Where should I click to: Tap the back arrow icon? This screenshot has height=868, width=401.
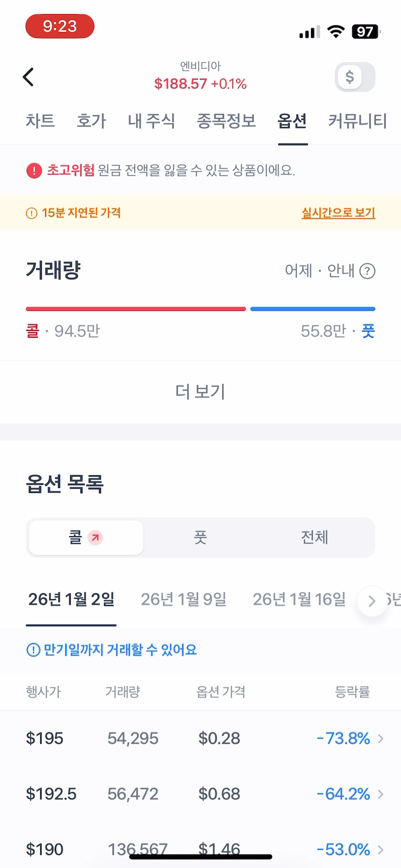click(x=29, y=77)
